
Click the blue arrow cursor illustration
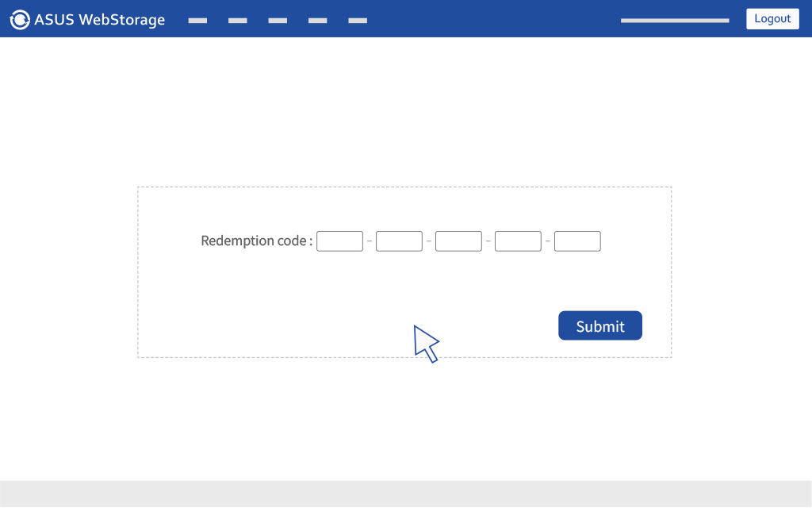(x=426, y=344)
